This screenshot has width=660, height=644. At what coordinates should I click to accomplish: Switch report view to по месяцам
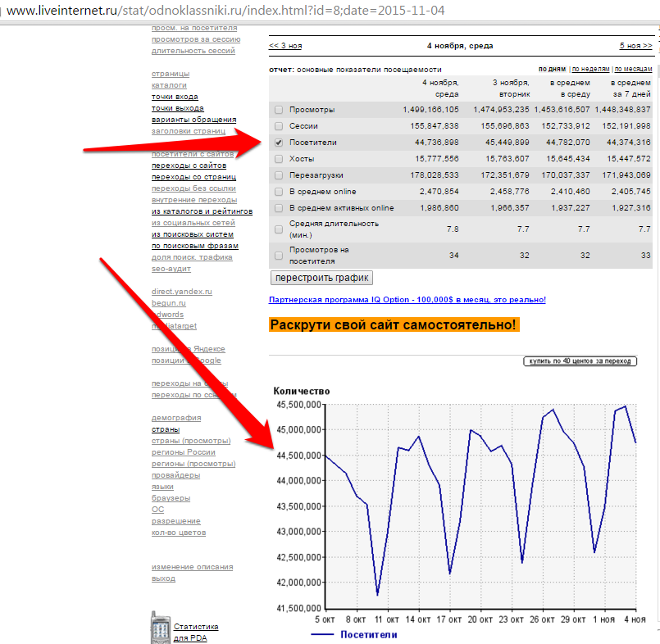click(x=633, y=70)
